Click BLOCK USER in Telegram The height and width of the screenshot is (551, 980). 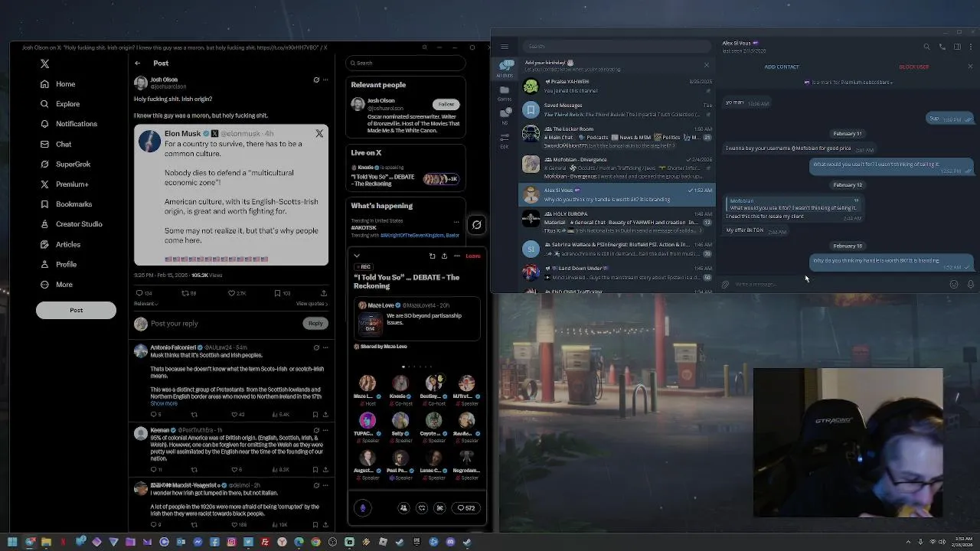pyautogui.click(x=913, y=67)
